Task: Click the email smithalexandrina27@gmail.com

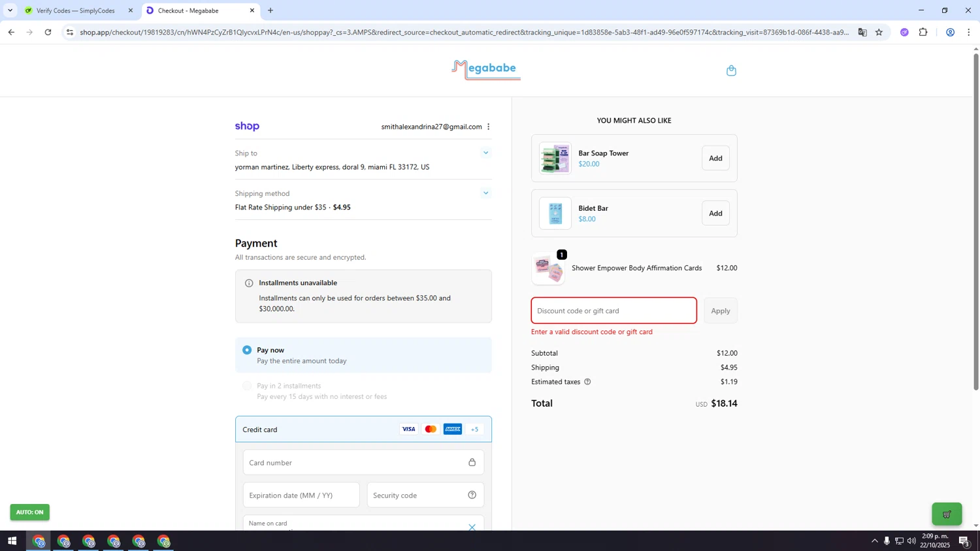Action: tap(431, 127)
